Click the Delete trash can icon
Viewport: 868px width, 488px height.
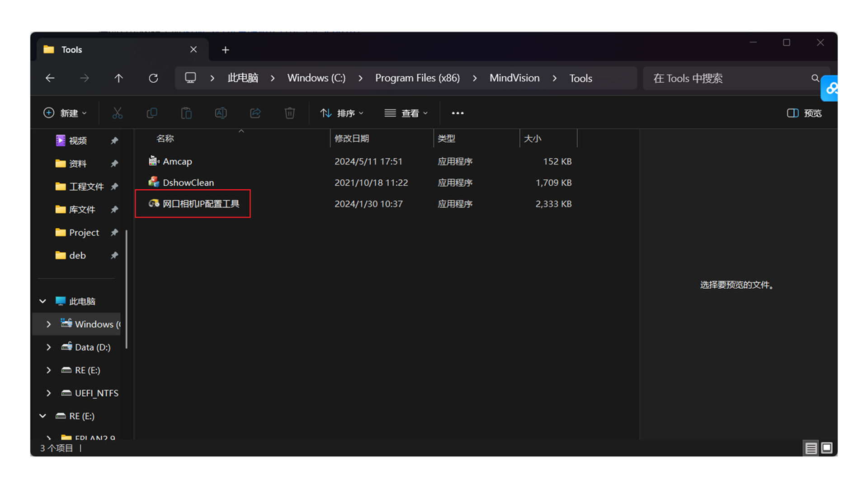[x=290, y=113]
